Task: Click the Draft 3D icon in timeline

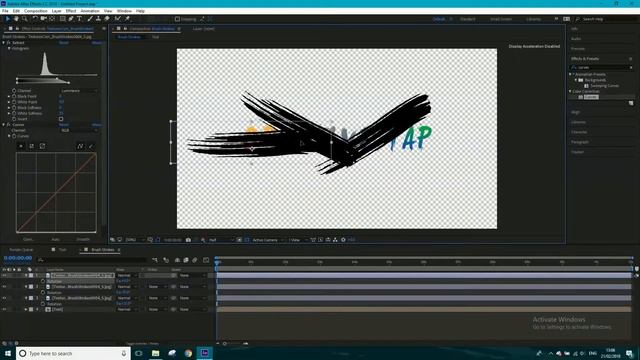Action: tap(166, 260)
